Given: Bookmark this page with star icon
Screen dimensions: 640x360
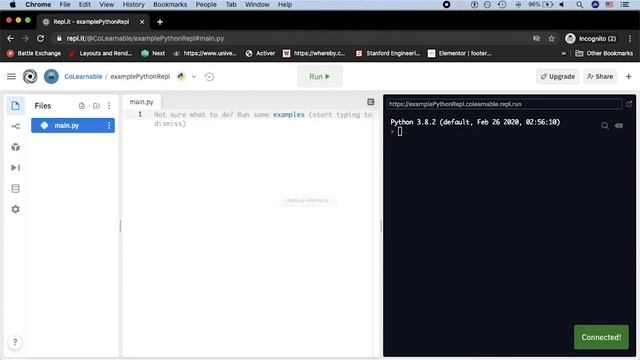Looking at the screenshot, I should pyautogui.click(x=551, y=38).
